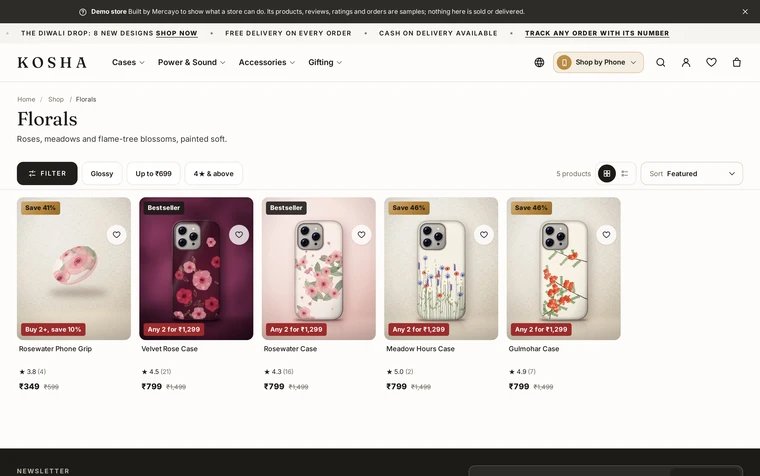Toggle the 4★ & above filter chip
The image size is (760, 476).
pyautogui.click(x=214, y=174)
